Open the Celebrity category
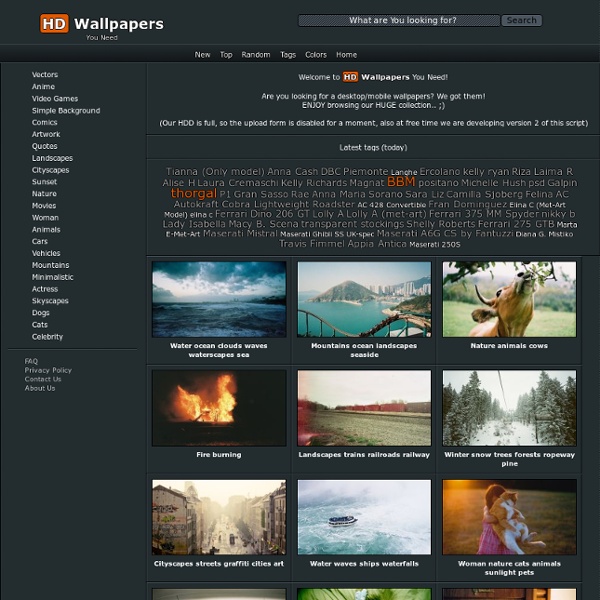Image resolution: width=600 pixels, height=600 pixels. point(47,337)
